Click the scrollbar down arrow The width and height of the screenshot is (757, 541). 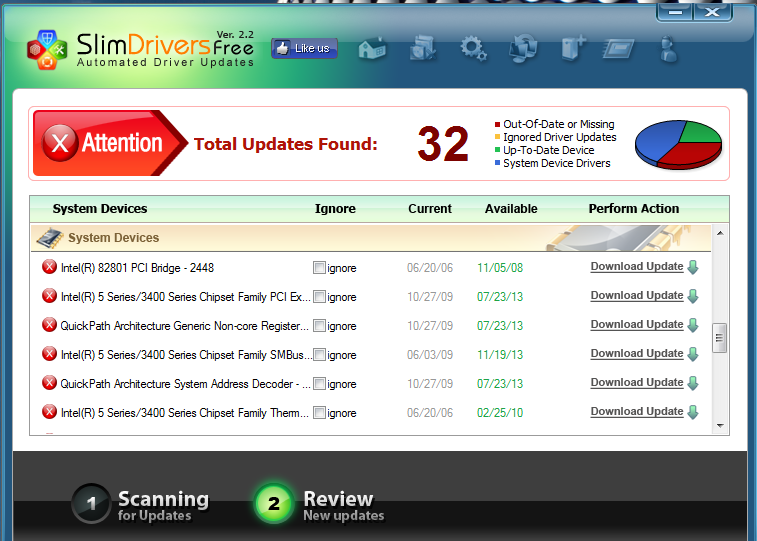click(x=720, y=425)
